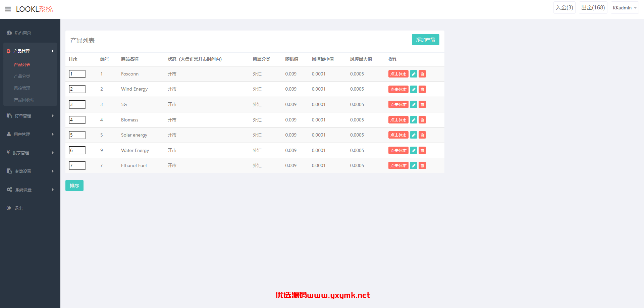Toggle market closed for Foxconn (点击休市)

coord(398,74)
